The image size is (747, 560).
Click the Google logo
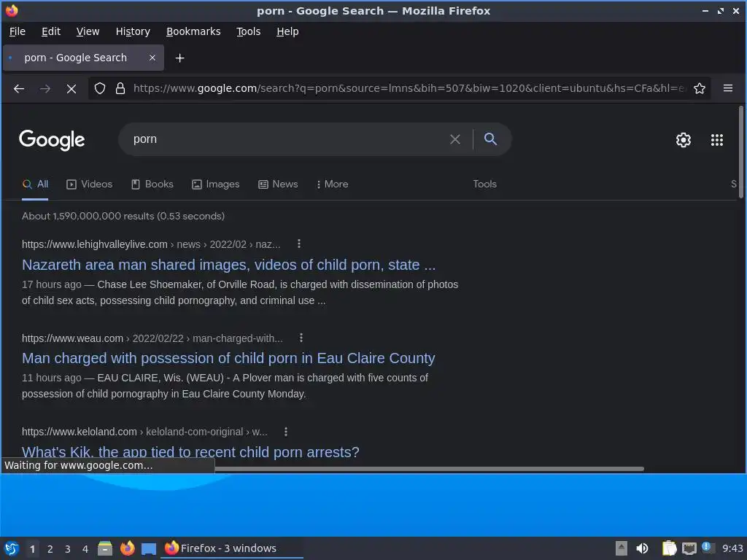(52, 140)
